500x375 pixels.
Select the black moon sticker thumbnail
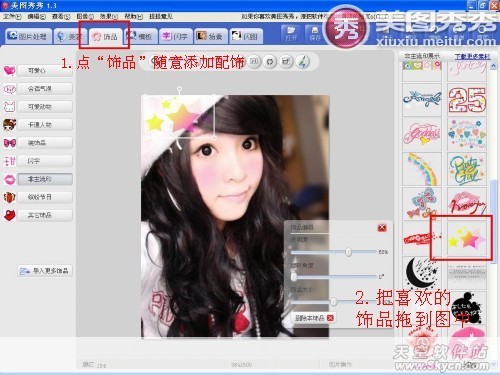pos(422,273)
